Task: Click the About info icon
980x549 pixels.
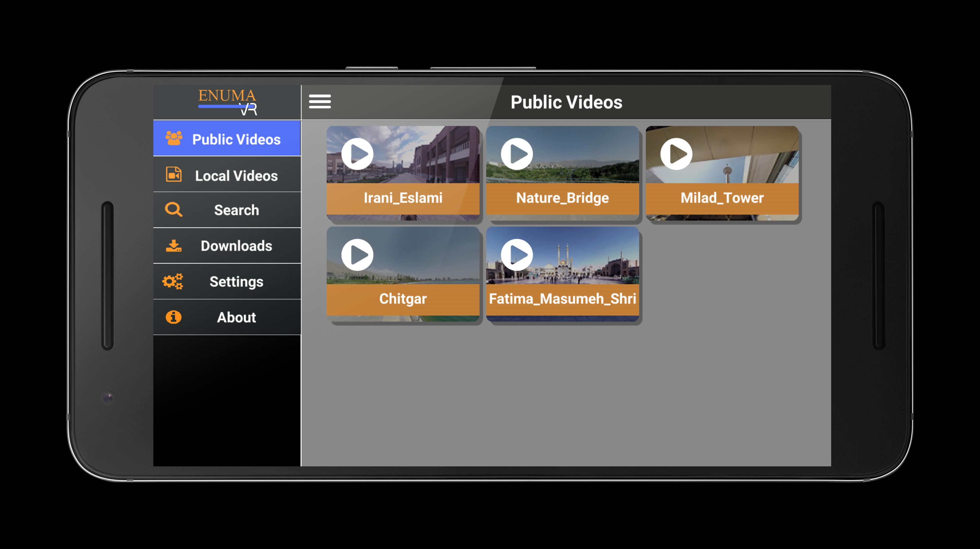Action: point(173,317)
